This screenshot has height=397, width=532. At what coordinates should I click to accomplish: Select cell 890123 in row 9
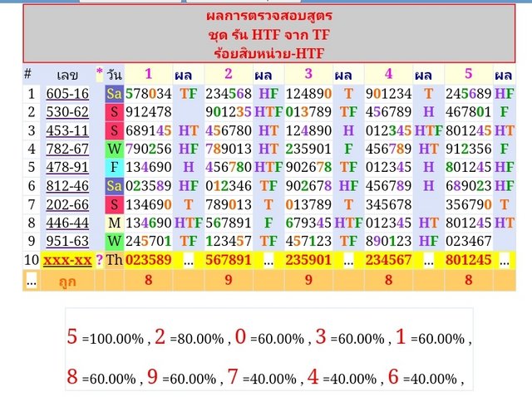click(388, 242)
